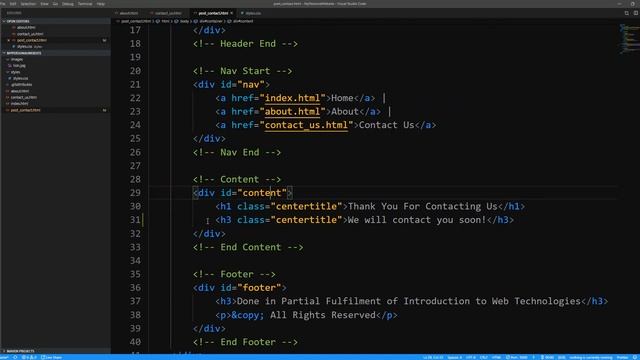Open the Edit menu

tap(13, 4)
